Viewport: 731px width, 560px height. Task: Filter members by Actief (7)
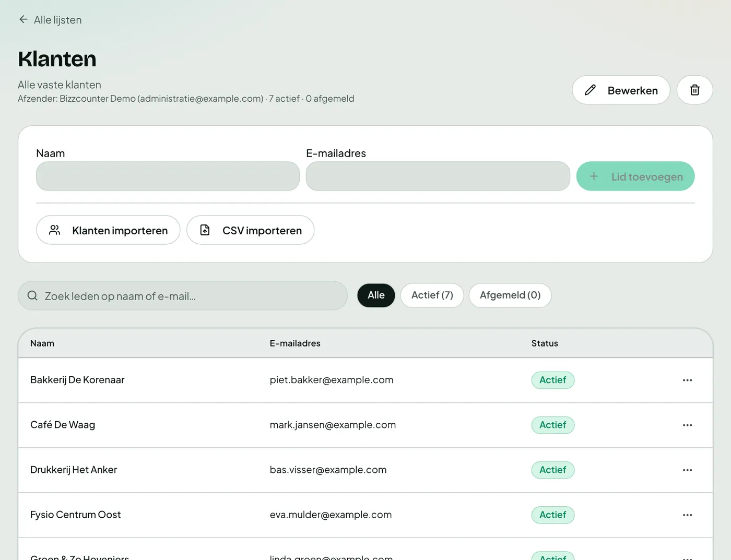pyautogui.click(x=432, y=295)
